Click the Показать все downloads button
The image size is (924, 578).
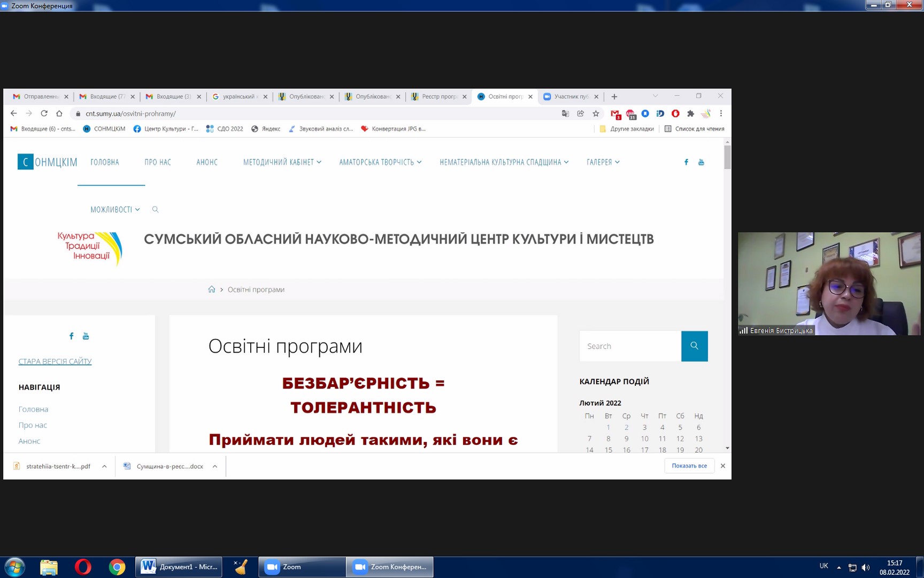coord(689,466)
